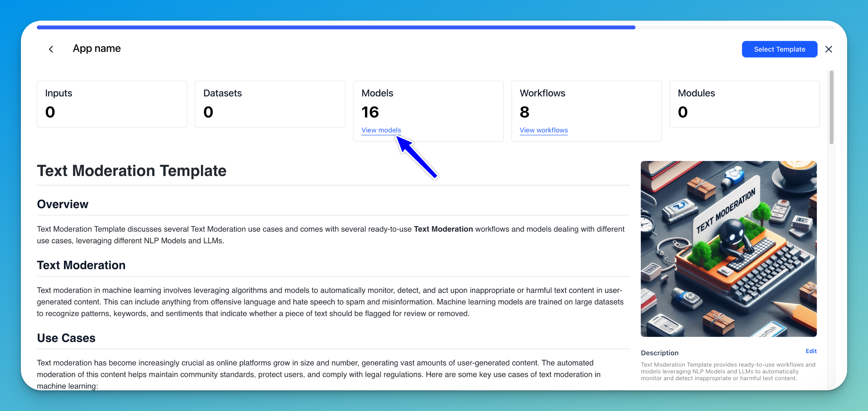This screenshot has width=868, height=411.
Task: Select the Inputs stat card
Action: coord(112,104)
